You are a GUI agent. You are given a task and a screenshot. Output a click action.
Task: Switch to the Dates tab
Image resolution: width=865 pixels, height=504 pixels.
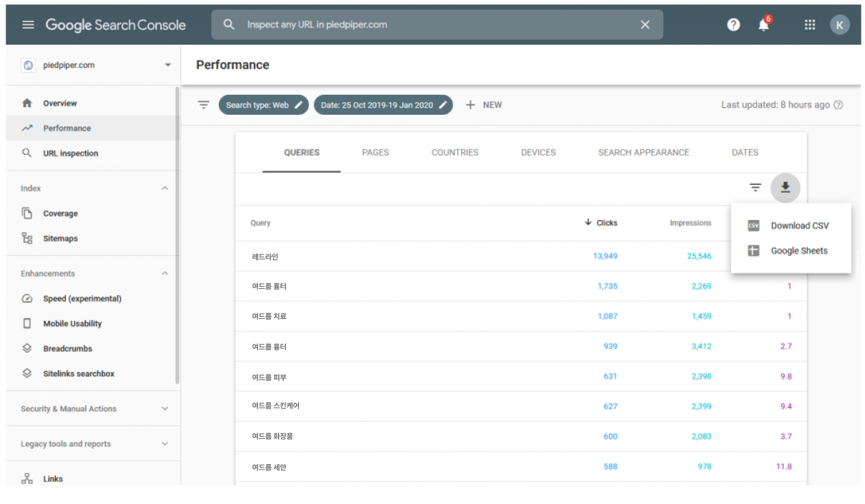tap(745, 153)
